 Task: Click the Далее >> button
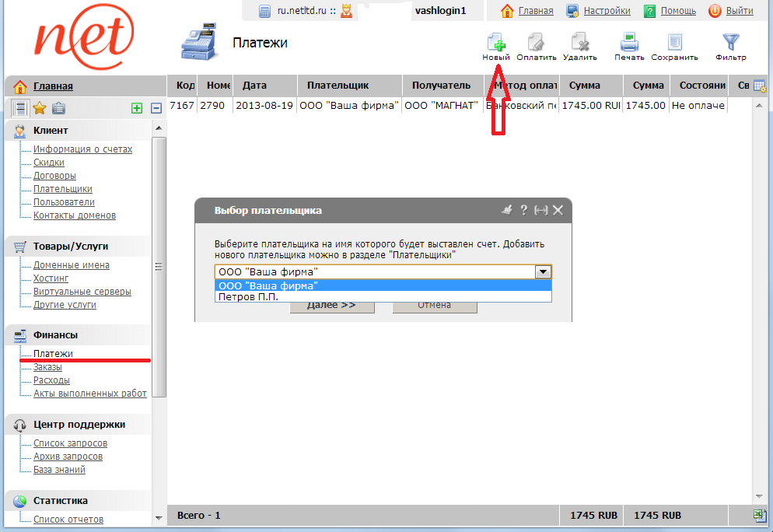tap(332, 305)
